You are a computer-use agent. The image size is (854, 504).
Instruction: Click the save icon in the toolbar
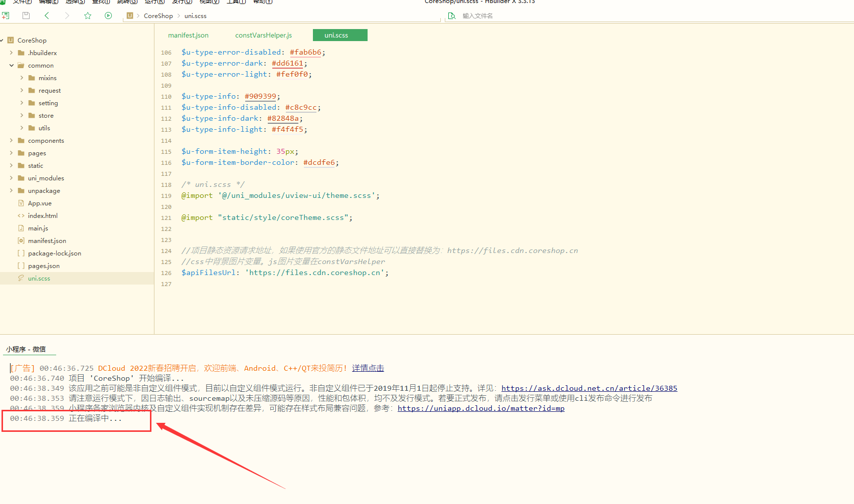point(26,16)
